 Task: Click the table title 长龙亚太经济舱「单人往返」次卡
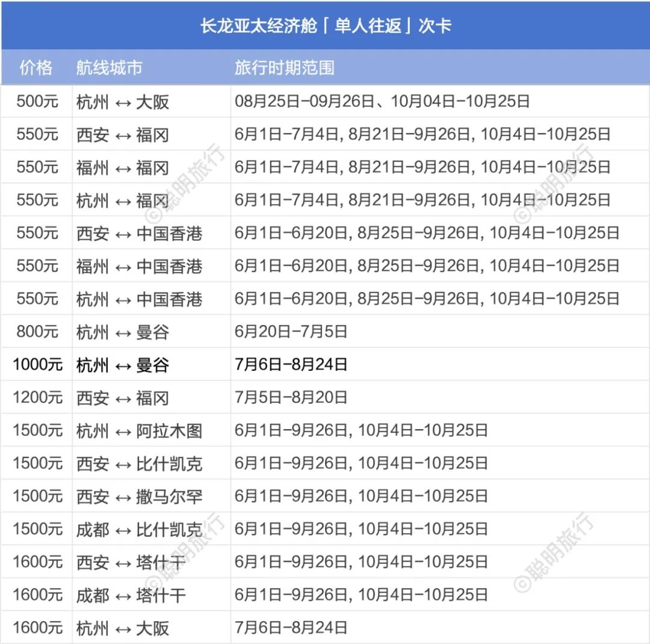pos(325,26)
